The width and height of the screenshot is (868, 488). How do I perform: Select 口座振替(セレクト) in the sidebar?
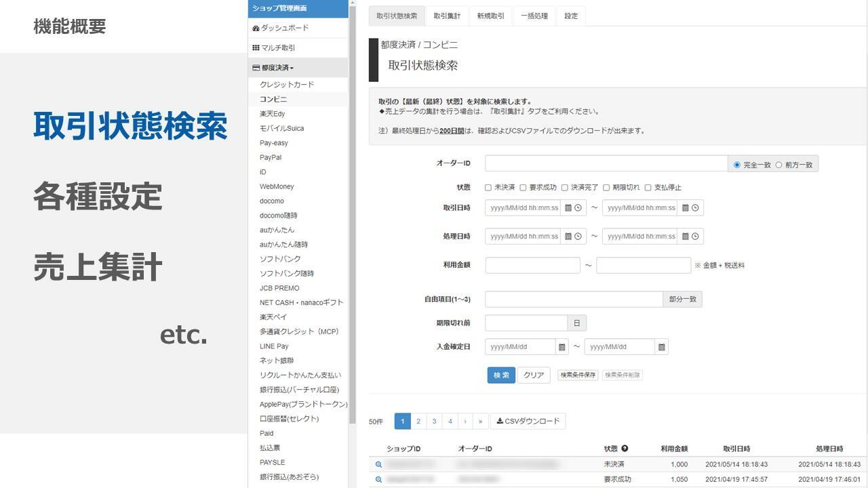pos(289,419)
